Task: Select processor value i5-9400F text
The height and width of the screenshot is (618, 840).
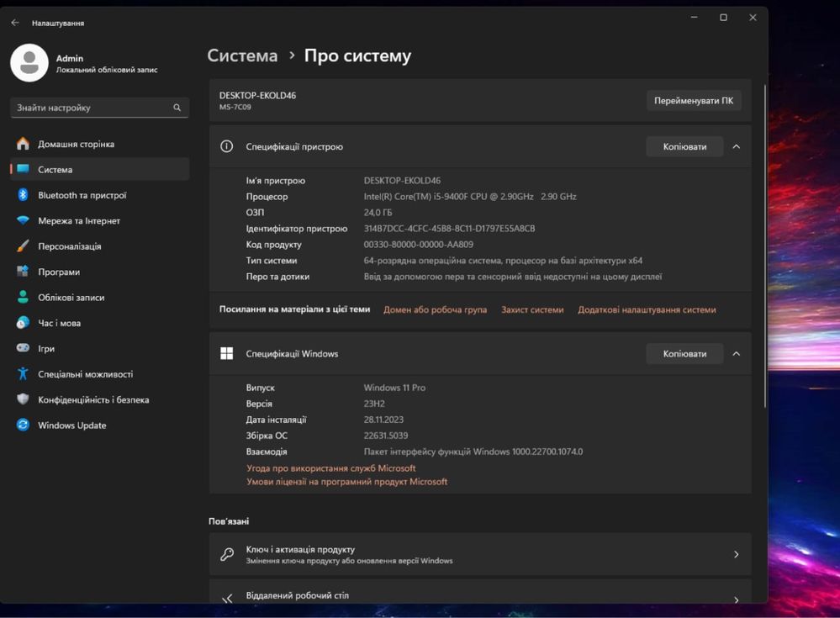Action: (470, 197)
